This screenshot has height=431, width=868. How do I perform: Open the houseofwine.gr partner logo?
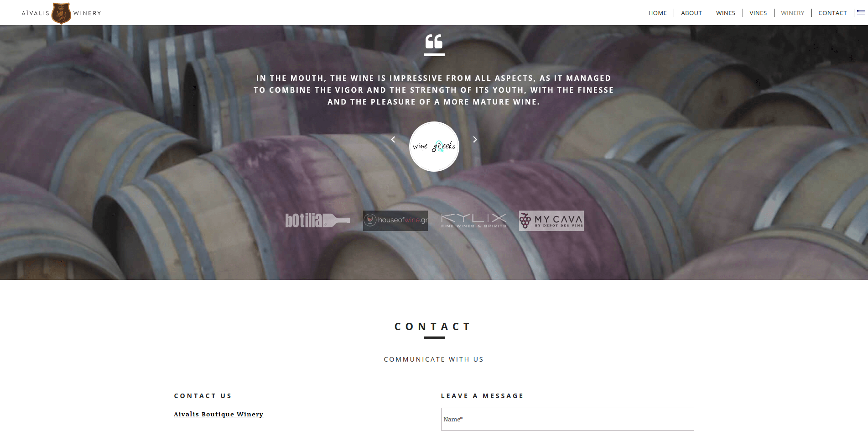pyautogui.click(x=395, y=221)
